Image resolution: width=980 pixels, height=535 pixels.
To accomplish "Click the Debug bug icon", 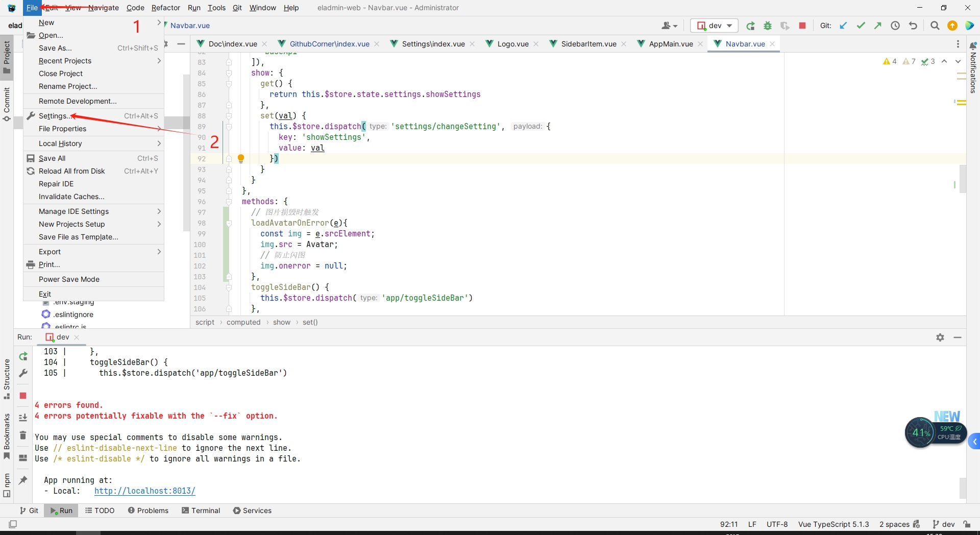I will 768,26.
